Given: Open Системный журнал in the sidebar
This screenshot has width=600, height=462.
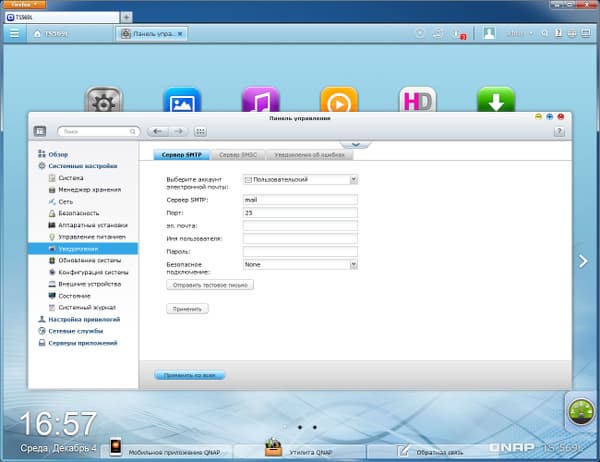Looking at the screenshot, I should click(x=82, y=307).
